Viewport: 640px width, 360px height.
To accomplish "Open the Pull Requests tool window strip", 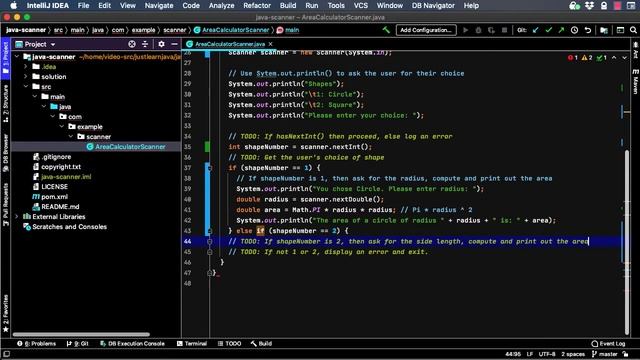I will pyautogui.click(x=5, y=204).
